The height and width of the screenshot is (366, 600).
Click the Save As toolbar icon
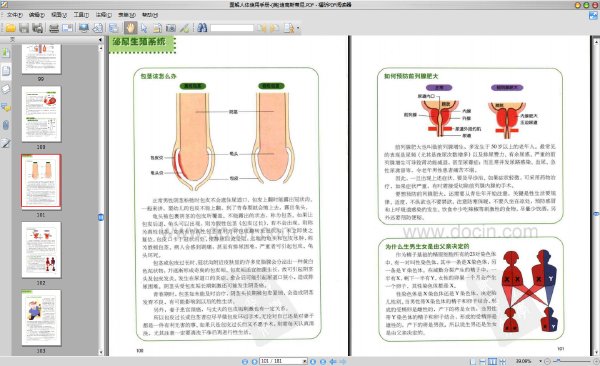tap(38, 28)
